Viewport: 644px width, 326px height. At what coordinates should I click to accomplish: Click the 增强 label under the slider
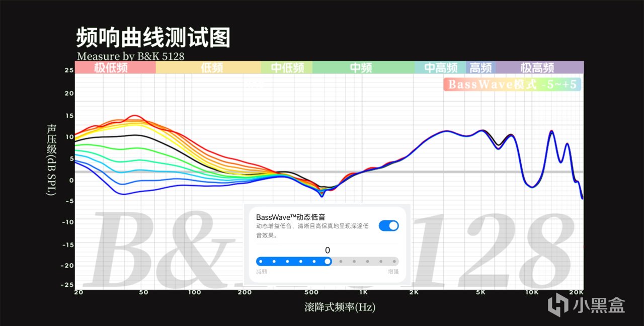[x=393, y=272]
